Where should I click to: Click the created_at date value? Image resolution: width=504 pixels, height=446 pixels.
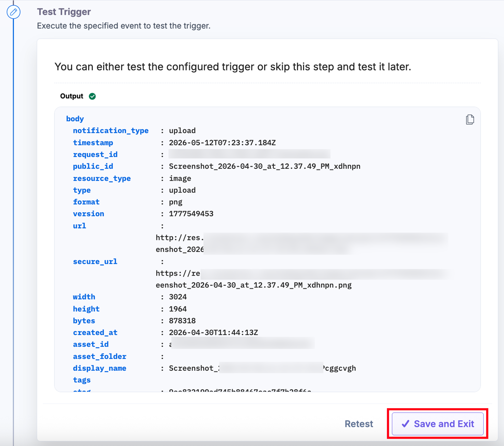[x=213, y=333]
